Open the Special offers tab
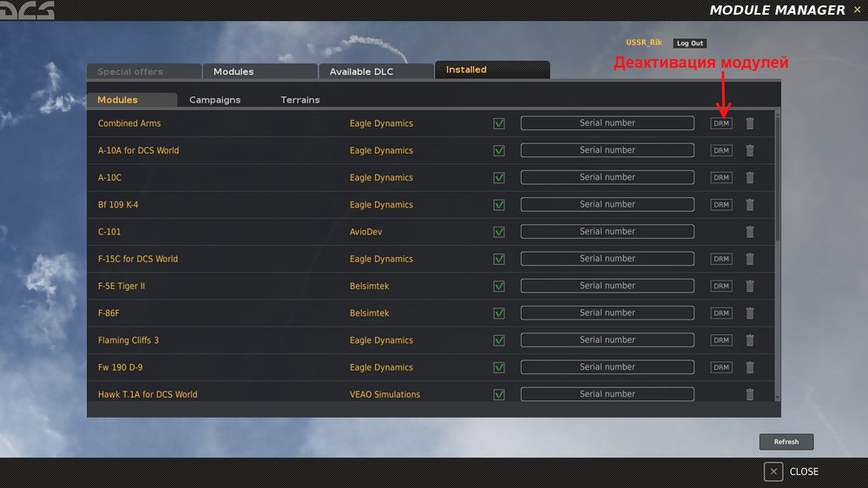Screen dimensions: 868x488 pos(144,71)
